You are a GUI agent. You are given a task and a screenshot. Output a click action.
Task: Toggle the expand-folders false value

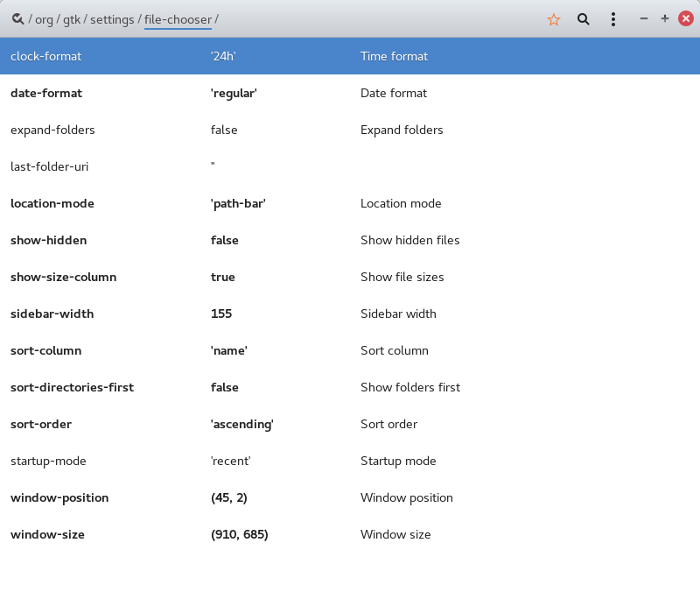[x=224, y=130]
